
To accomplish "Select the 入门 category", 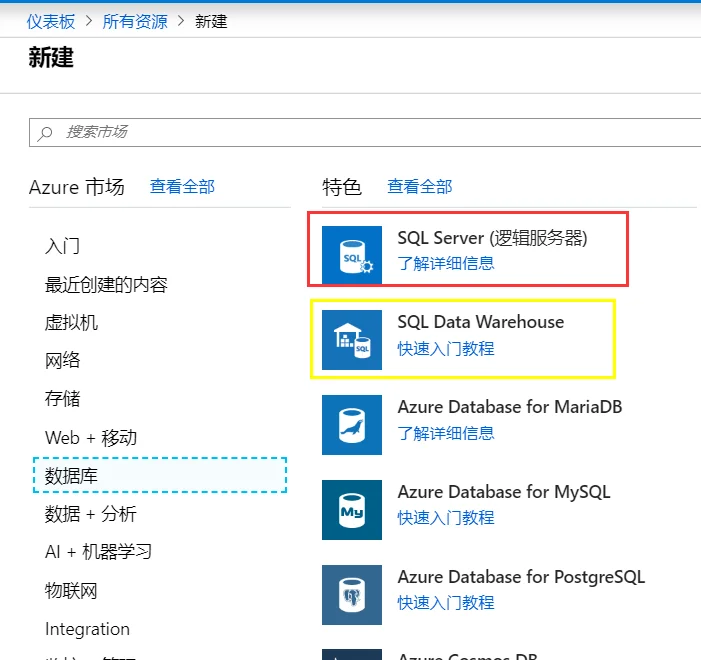I will click(x=62, y=246).
